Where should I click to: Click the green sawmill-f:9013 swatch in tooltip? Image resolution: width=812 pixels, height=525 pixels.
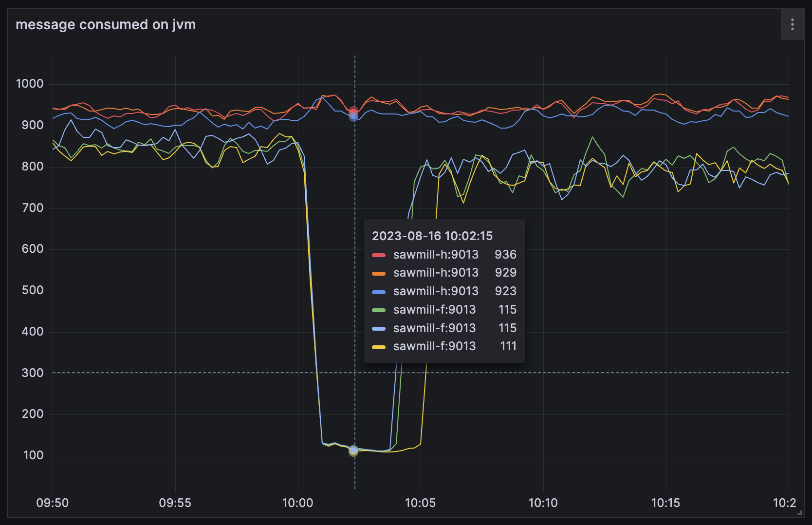[379, 310]
